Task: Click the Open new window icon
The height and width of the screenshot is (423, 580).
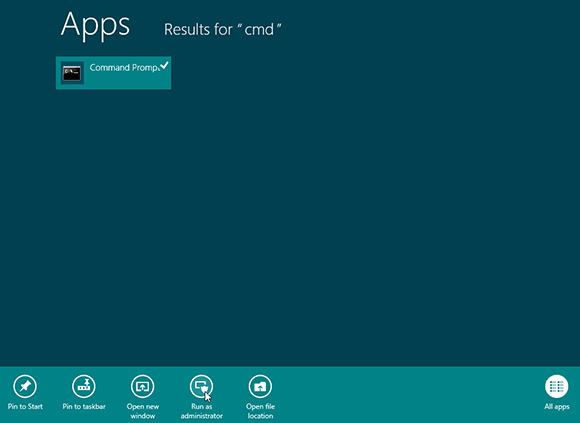Action: pos(142,386)
